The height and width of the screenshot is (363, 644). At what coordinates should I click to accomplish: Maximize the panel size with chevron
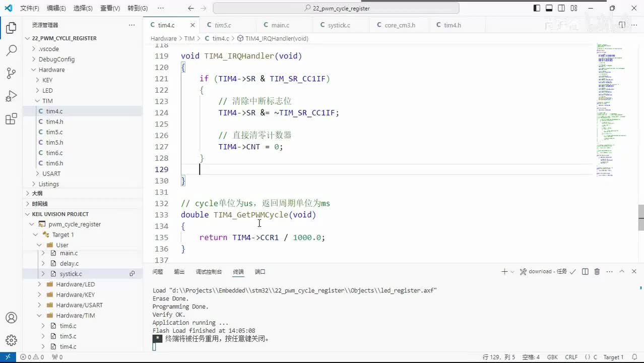pos(622,271)
